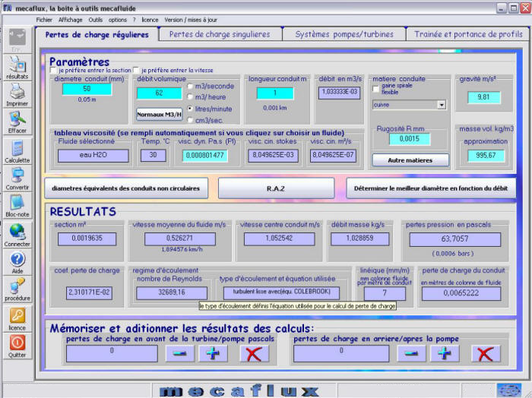Screen dimensions: 532x398
Task: Open the cuivre material dropdown
Action: [441, 105]
